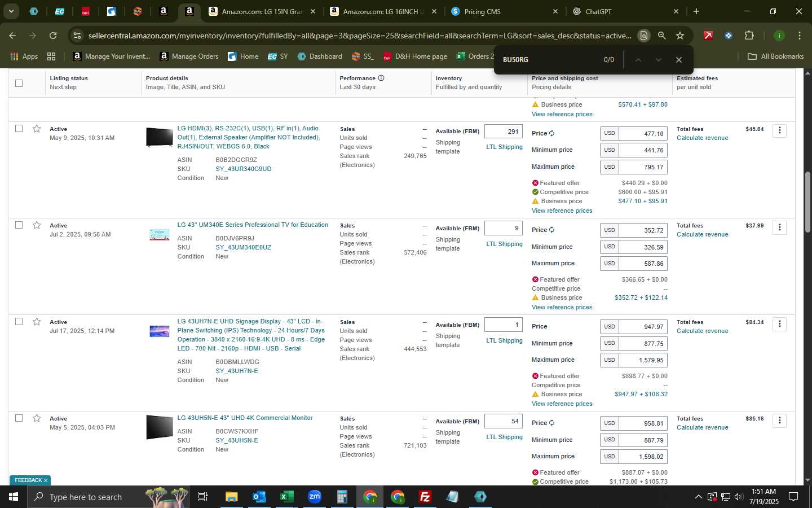Favorite the SY_43UH7N-E listing star
The image size is (812, 508).
pos(37,322)
